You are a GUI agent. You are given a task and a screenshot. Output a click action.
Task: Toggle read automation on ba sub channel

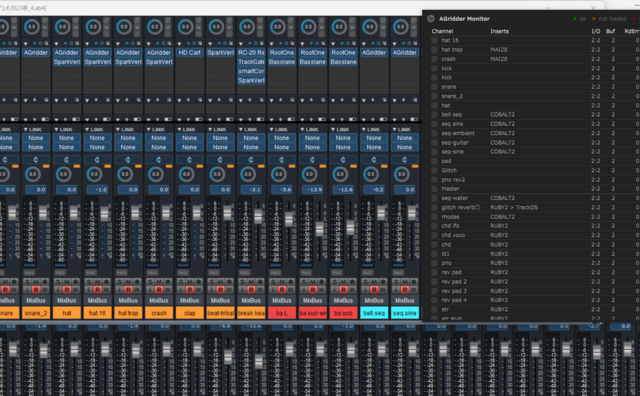coord(343,289)
